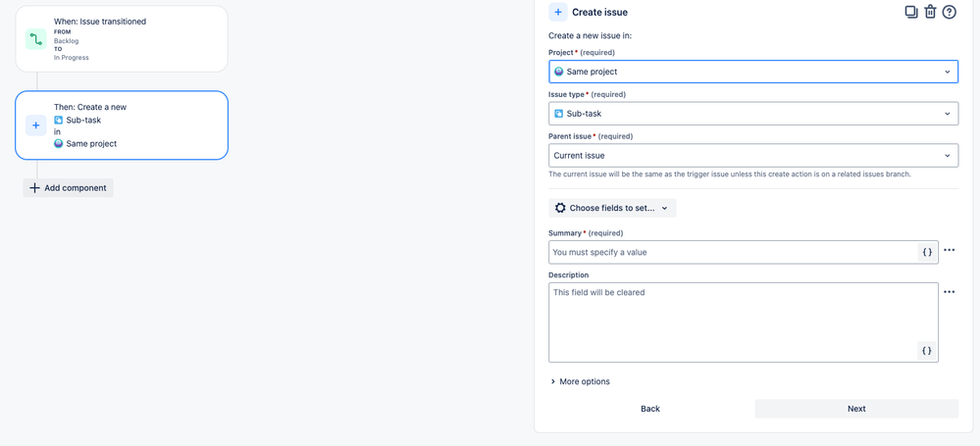The height and width of the screenshot is (446, 980).
Task: Open the Issue type dropdown showing Sub-task
Action: pyautogui.click(x=753, y=114)
